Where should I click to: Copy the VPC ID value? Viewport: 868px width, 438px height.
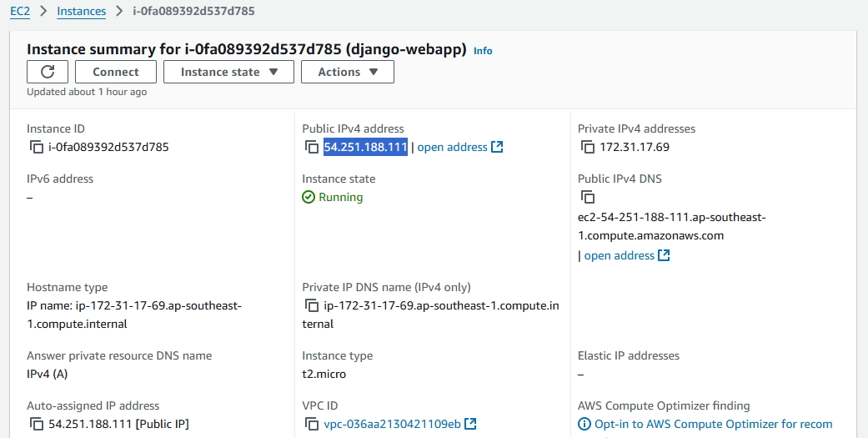(312, 425)
